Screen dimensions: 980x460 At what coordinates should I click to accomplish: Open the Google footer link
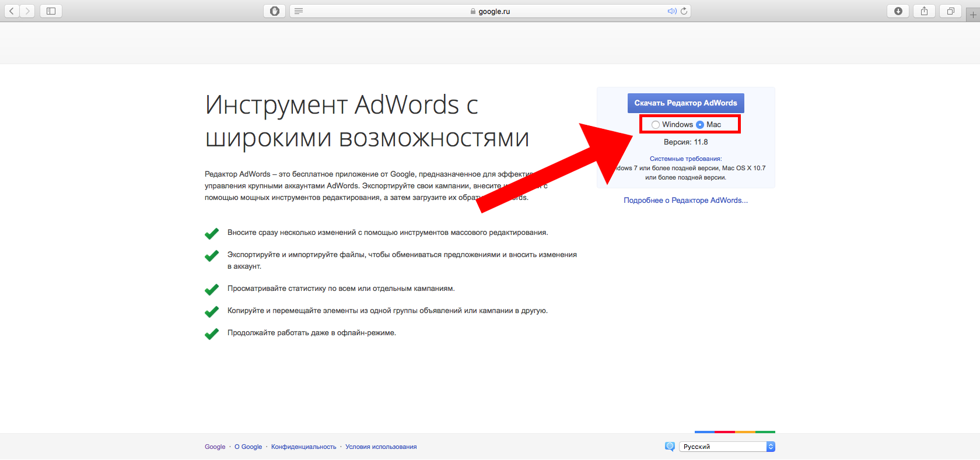click(215, 447)
